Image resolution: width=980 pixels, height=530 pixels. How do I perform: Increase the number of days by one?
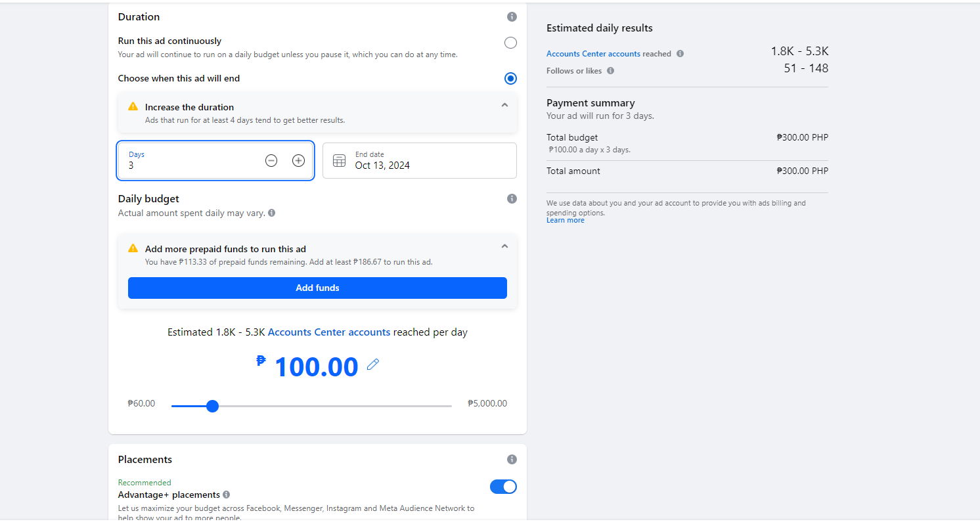coord(298,160)
